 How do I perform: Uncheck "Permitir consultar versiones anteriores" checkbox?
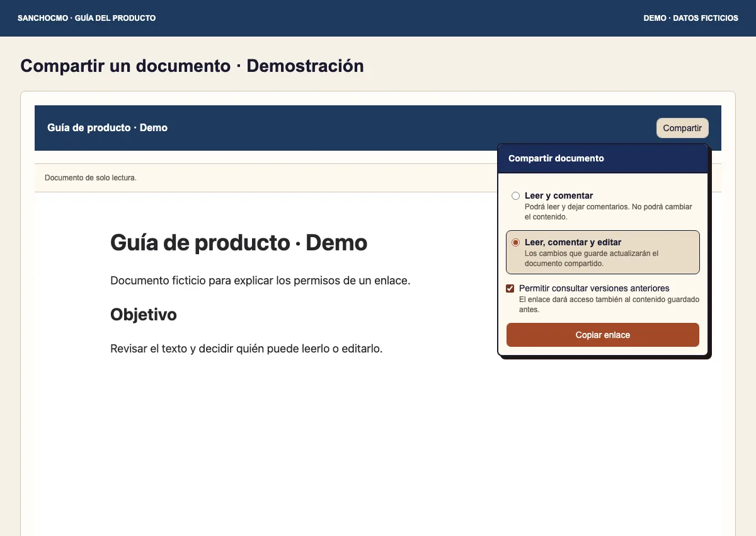(x=510, y=288)
